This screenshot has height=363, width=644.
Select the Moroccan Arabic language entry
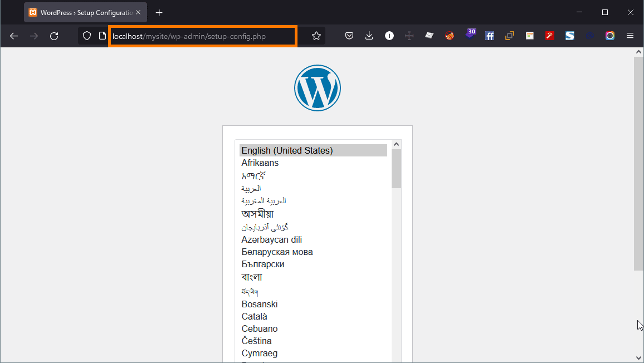[314, 201]
